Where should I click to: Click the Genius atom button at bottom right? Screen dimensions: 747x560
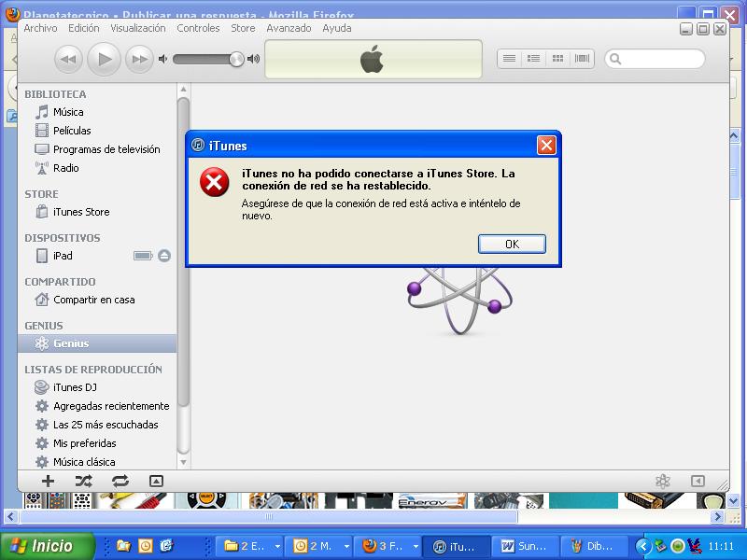click(x=663, y=481)
